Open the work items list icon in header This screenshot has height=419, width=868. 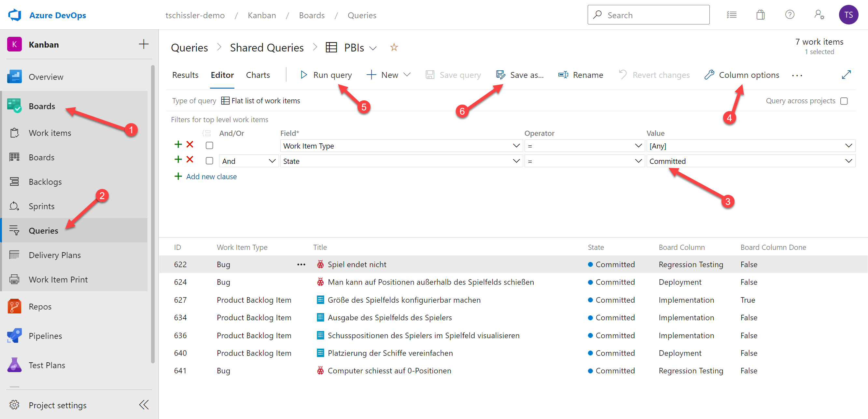tap(732, 15)
